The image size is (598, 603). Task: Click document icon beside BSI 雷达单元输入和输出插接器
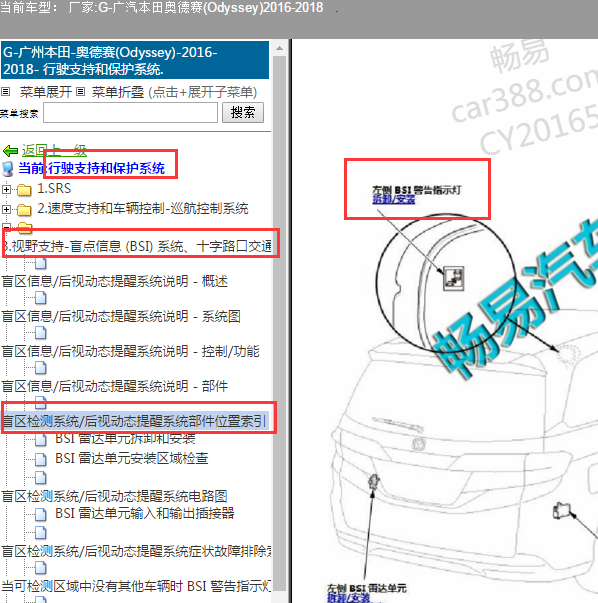(41, 514)
